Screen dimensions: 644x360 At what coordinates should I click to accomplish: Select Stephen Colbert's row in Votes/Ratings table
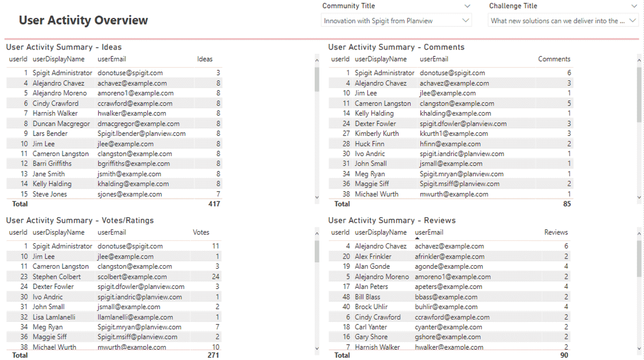(x=87, y=276)
